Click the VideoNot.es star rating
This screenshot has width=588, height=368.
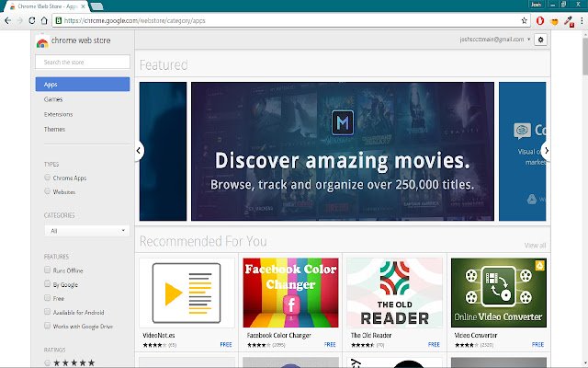point(154,345)
